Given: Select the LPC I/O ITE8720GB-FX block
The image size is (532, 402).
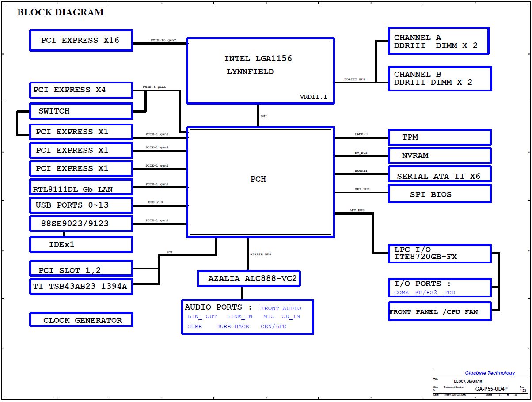Looking at the screenshot, I should point(440,254).
